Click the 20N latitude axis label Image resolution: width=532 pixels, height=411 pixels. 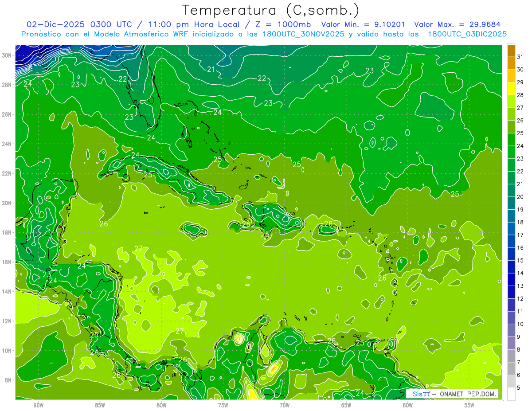click(x=6, y=203)
